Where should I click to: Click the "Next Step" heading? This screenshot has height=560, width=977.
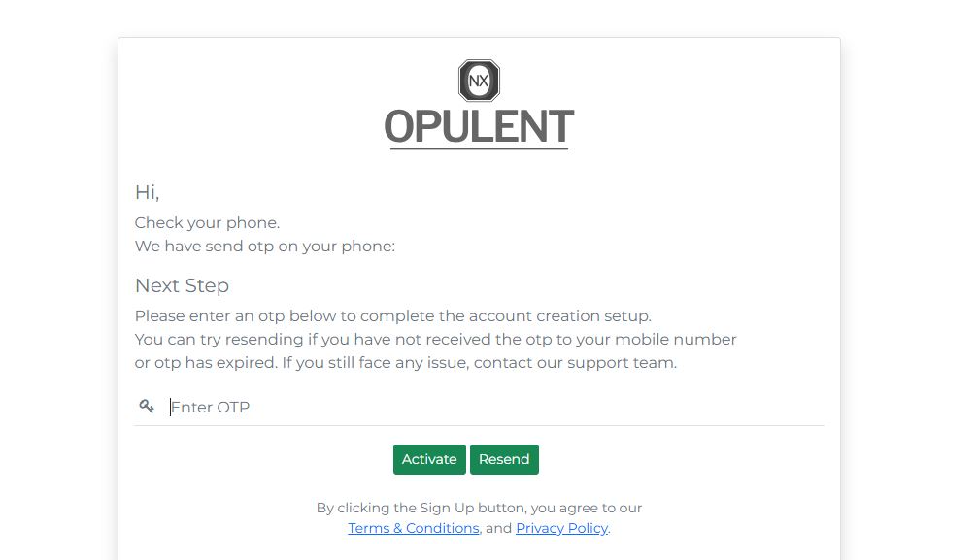182,285
